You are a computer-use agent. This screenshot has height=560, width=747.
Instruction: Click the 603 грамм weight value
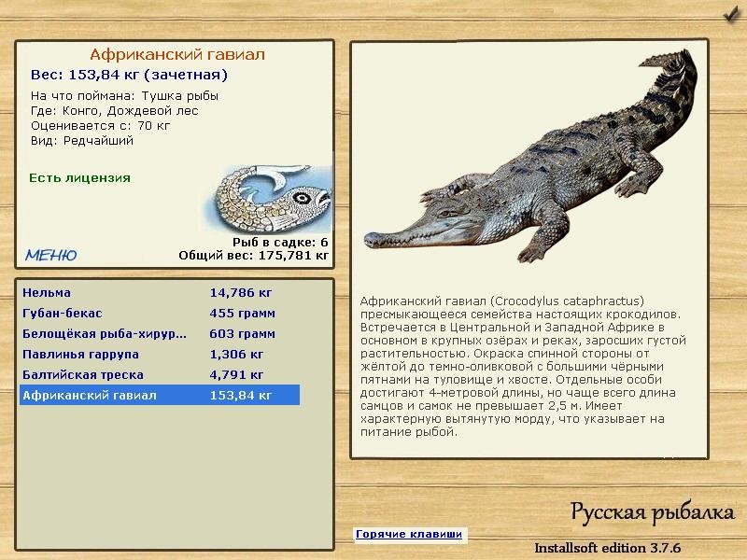click(x=242, y=333)
